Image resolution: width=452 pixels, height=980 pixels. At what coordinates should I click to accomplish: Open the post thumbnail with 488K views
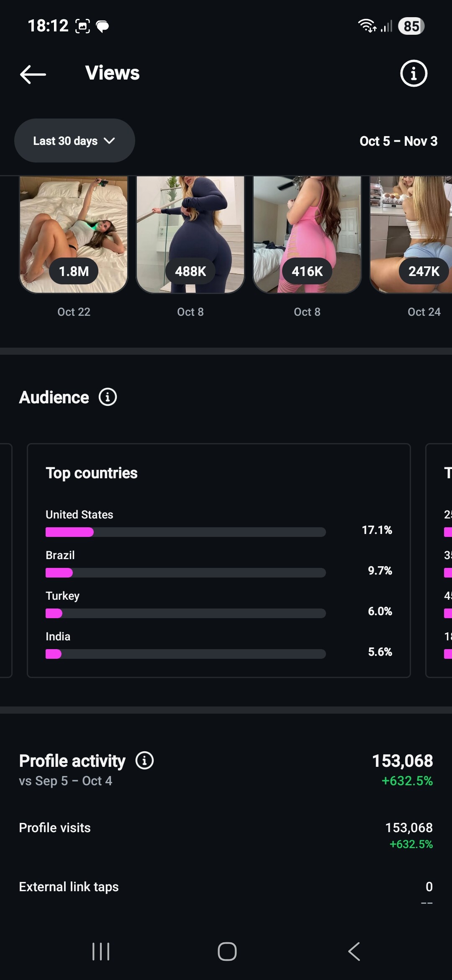pyautogui.click(x=190, y=235)
